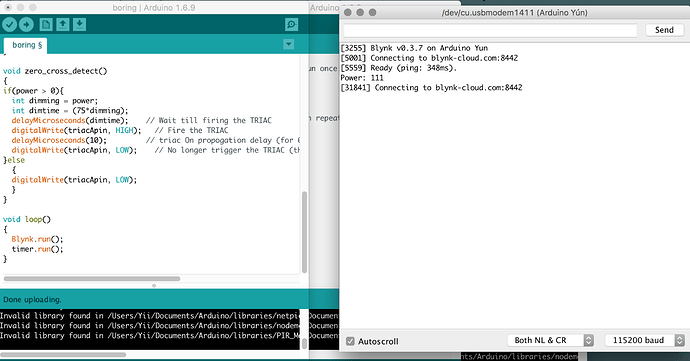
Task: Expand the tab options dropdown arrow
Action: coord(289,44)
